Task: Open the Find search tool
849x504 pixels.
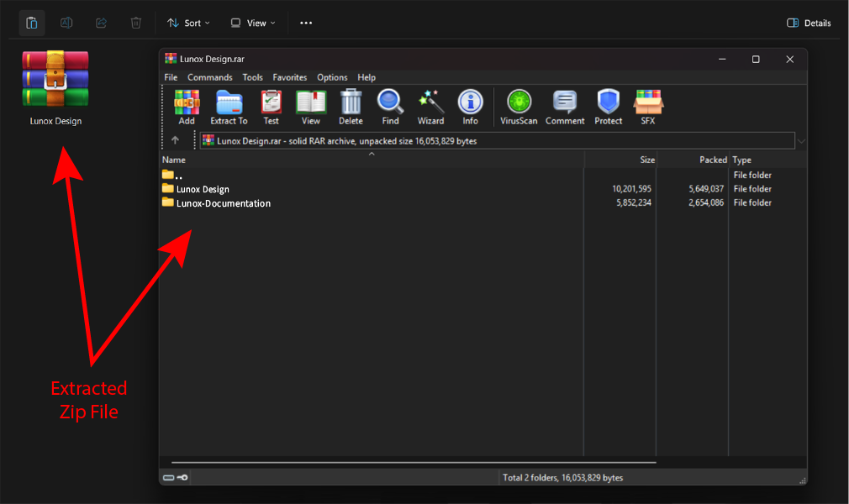Action: click(x=390, y=107)
